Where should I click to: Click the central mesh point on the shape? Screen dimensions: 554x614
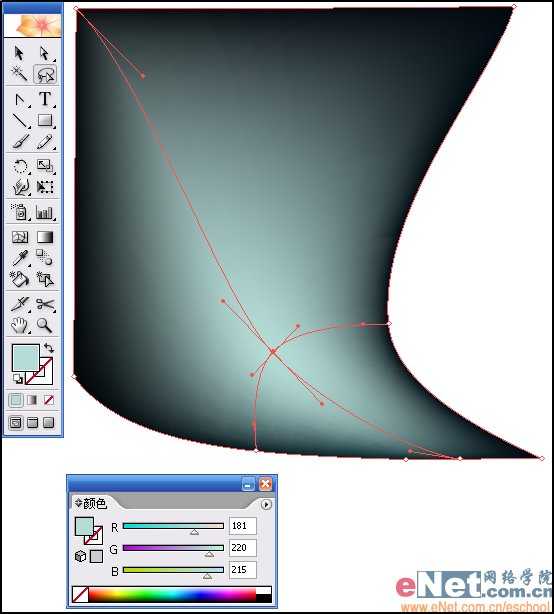pos(273,351)
